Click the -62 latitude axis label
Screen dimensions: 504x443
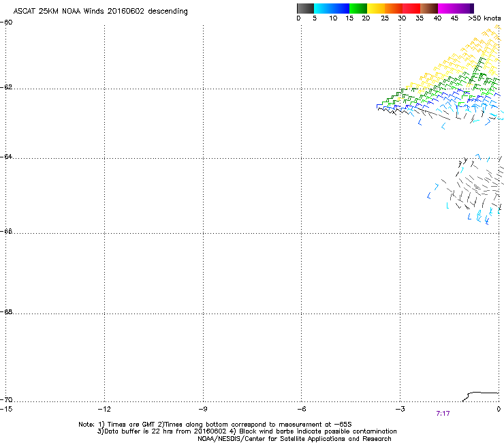(x=6, y=87)
